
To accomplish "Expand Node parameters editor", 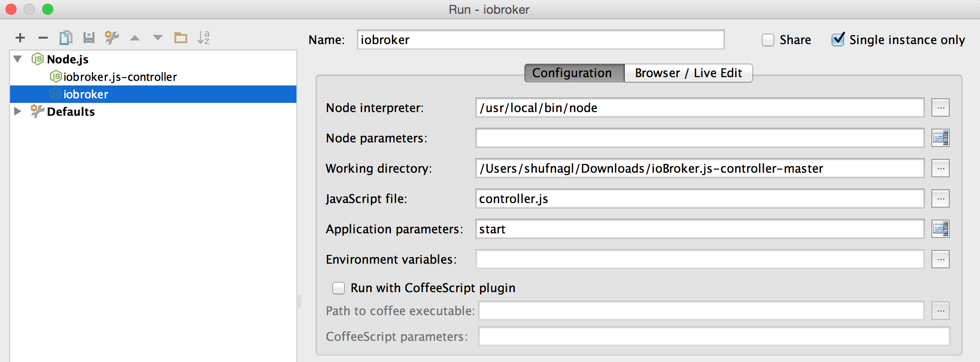I will coord(941,138).
